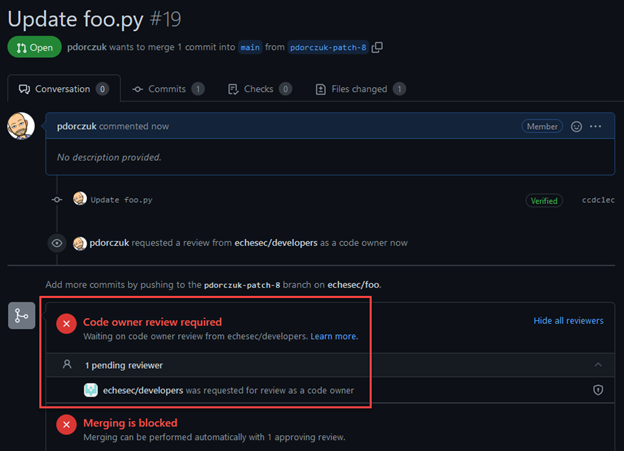The image size is (624, 451).
Task: Click the Verified commit badge
Action: point(544,200)
